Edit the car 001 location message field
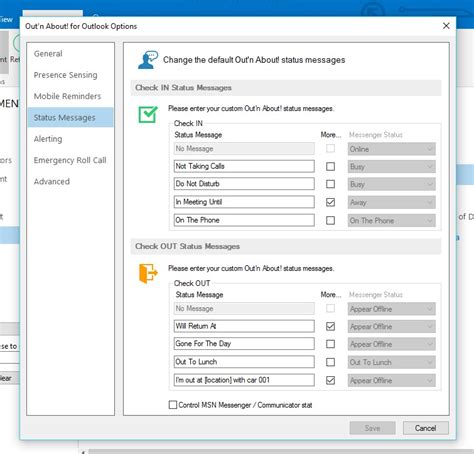 click(244, 380)
